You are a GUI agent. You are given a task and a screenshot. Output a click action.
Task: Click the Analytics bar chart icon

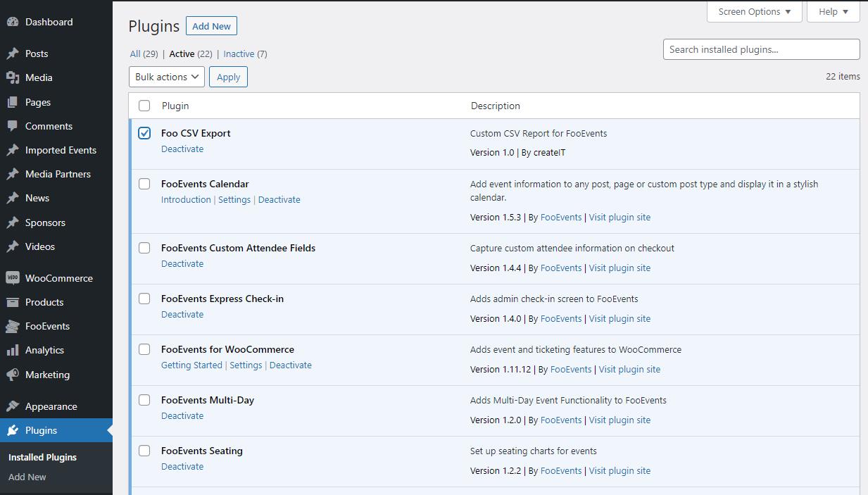tap(12, 350)
